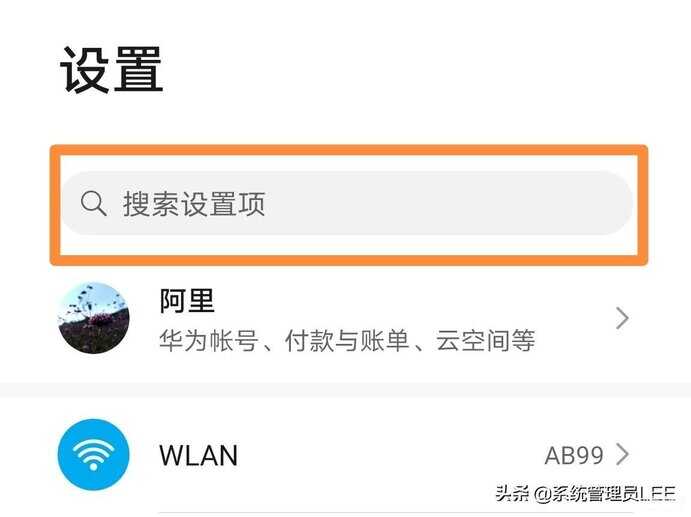Screen dimensions: 691x517
Task: Select the AB99 connected network value
Action: click(574, 455)
